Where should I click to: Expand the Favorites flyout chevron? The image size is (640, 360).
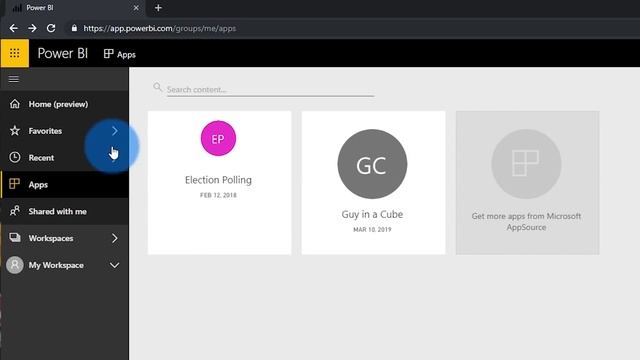click(x=115, y=131)
